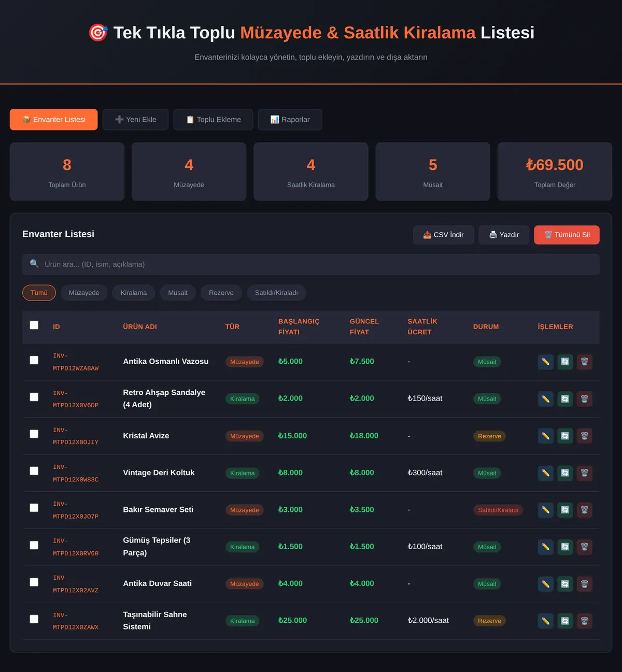The image size is (622, 672).
Task: Download inventory with CSV İndir
Action: 443,235
